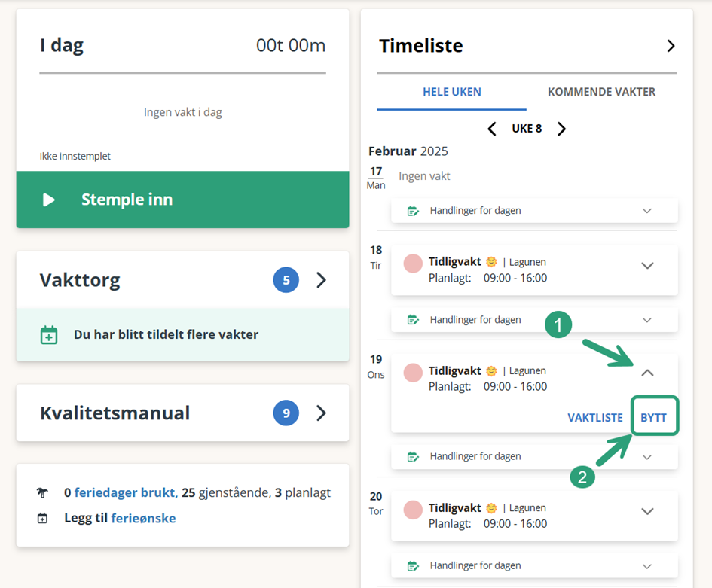Image resolution: width=712 pixels, height=588 pixels.
Task: Open the full Timeliste with top arrow
Action: coord(671,46)
